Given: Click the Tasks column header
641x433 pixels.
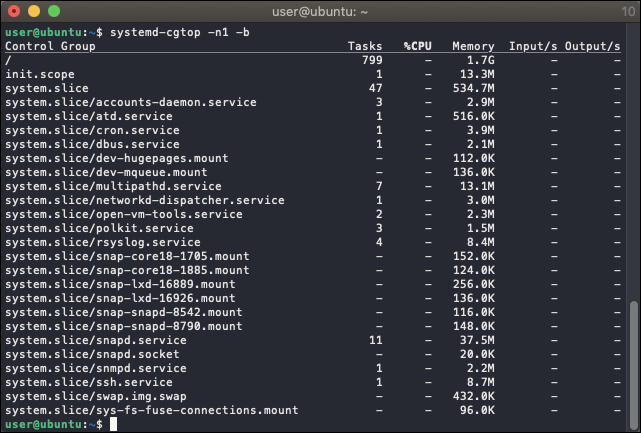Looking at the screenshot, I should click(365, 46).
